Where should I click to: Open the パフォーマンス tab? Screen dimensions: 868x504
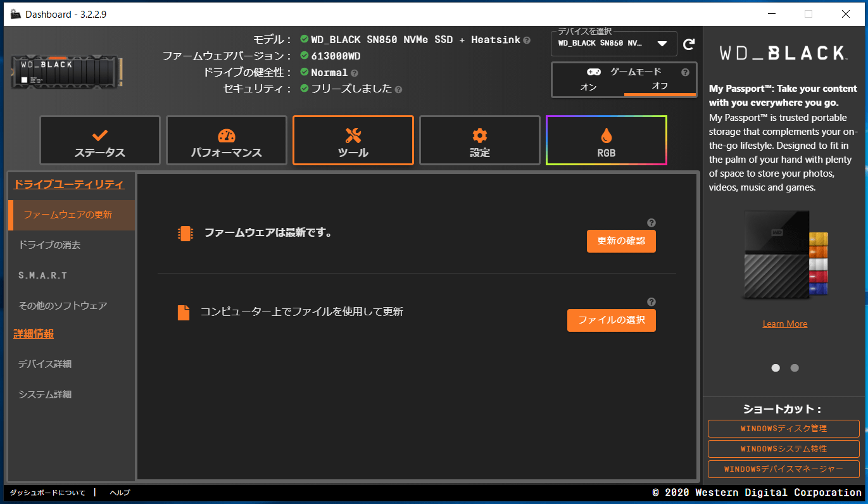pyautogui.click(x=227, y=141)
